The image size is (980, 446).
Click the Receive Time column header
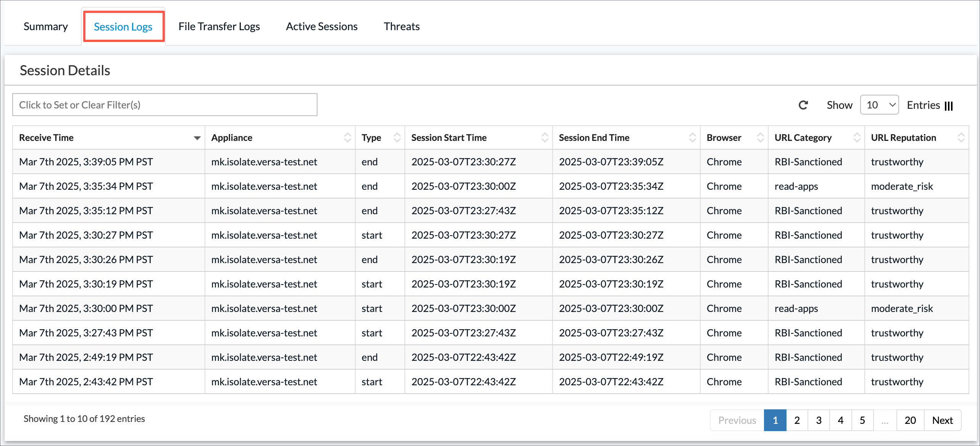[x=109, y=137]
